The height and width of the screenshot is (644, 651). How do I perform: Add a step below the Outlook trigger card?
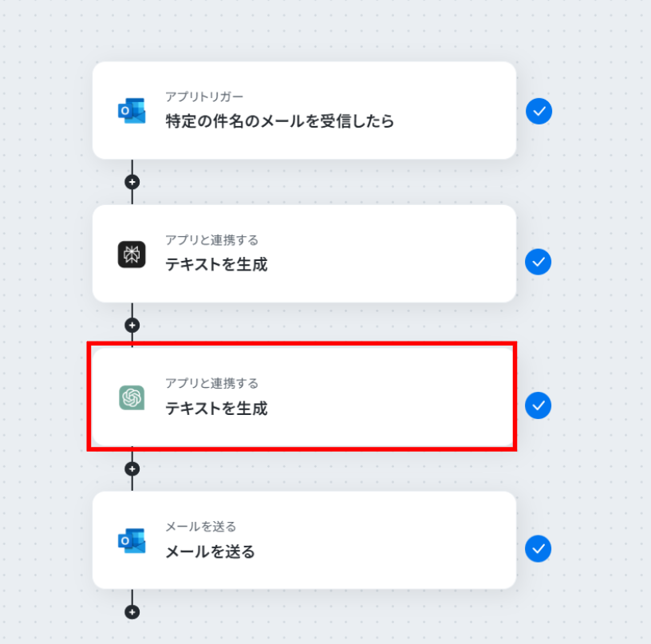[132, 182]
